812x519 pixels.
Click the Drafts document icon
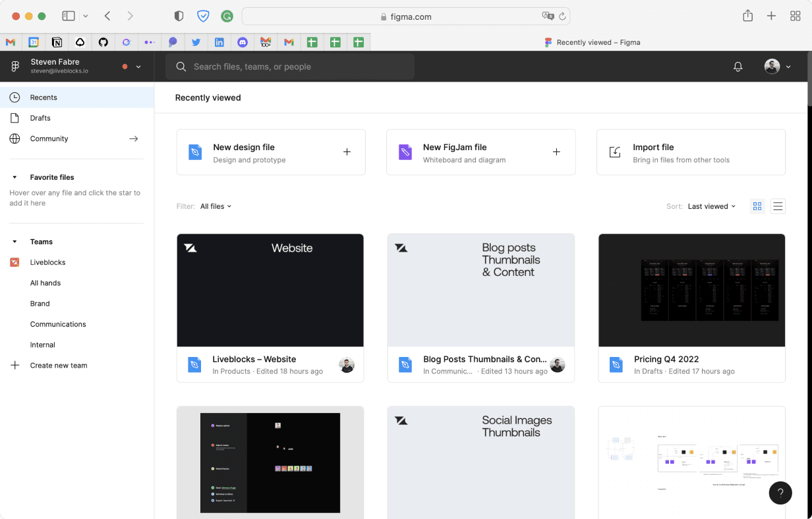coord(14,117)
